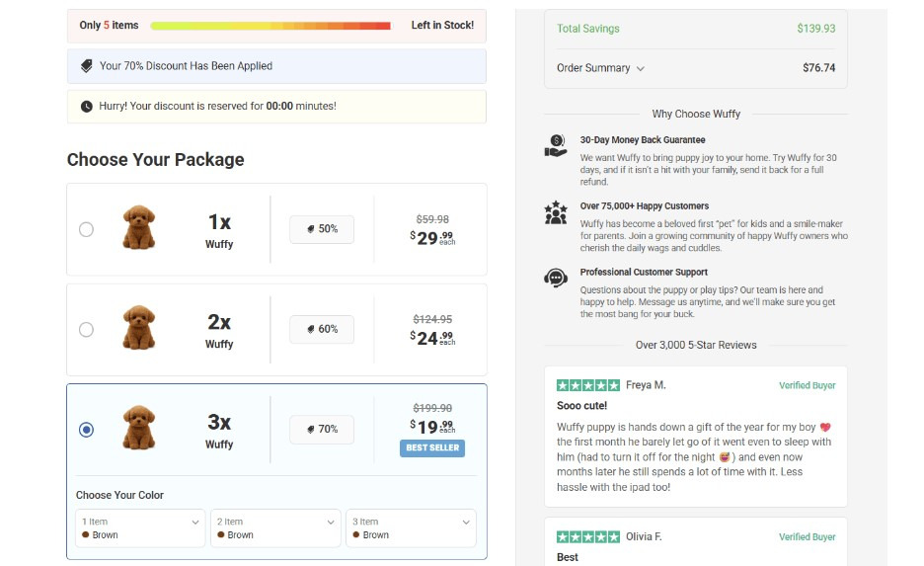Click Freya M.'s Verified Buyer label

(807, 385)
